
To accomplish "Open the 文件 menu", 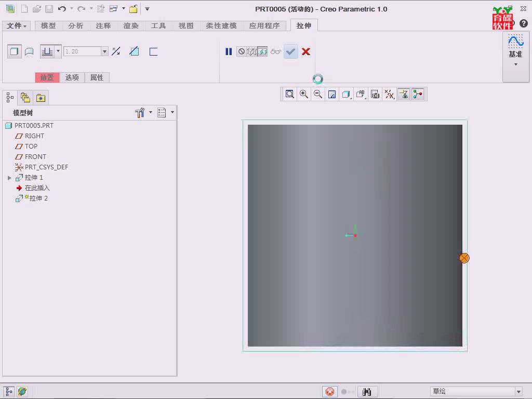I will (16, 26).
